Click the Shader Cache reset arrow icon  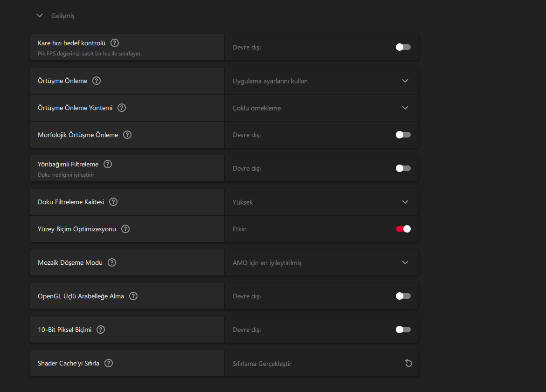(x=408, y=363)
